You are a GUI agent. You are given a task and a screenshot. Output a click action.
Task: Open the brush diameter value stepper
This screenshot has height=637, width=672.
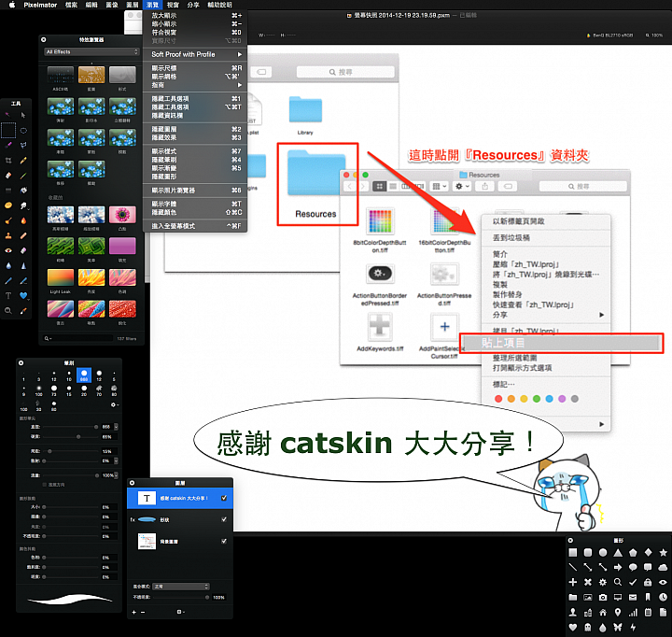pos(116,427)
